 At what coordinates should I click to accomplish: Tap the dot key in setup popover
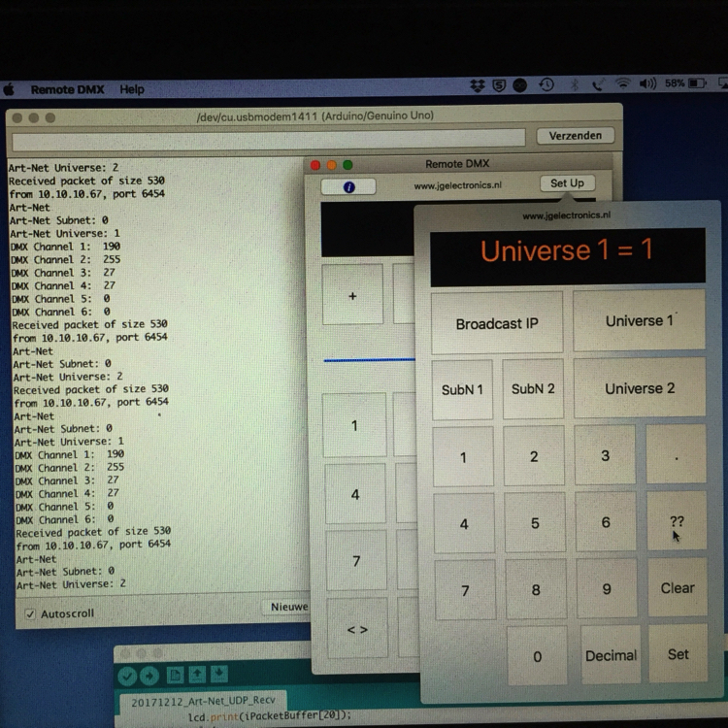pos(676,454)
